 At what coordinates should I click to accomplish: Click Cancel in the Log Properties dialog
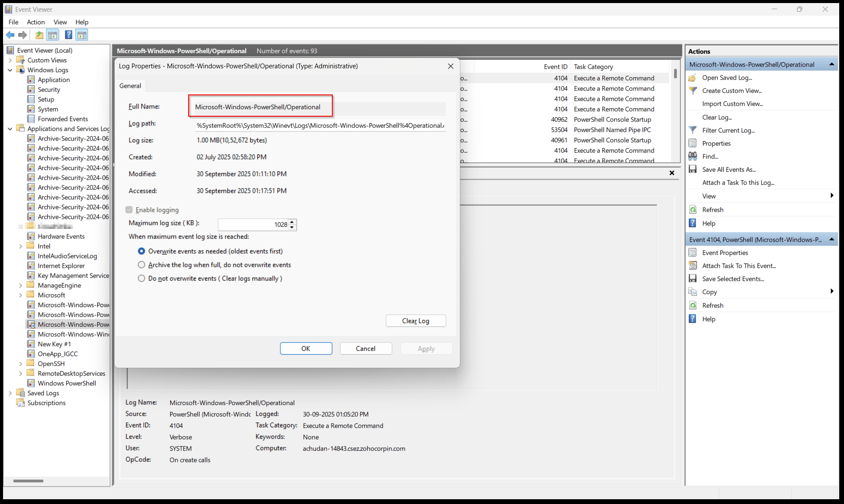365,348
